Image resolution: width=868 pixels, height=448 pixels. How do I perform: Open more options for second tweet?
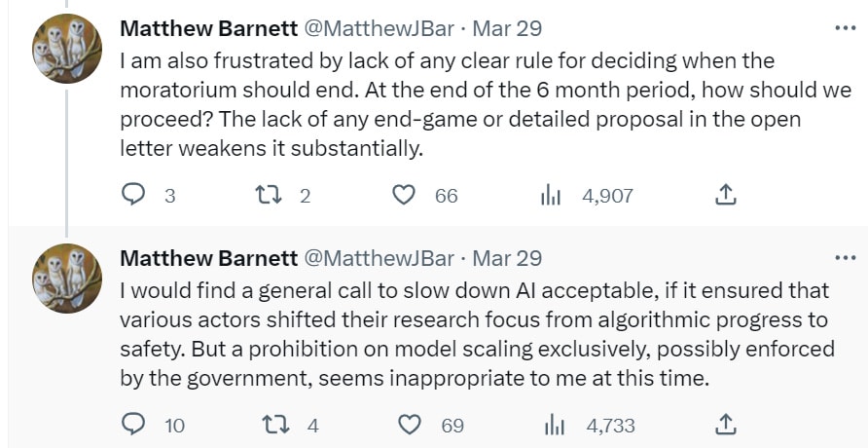tap(846, 257)
